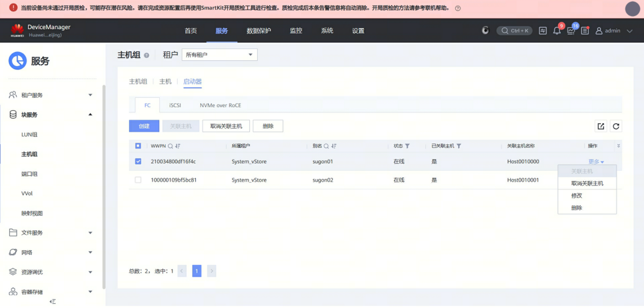Click the red warning icon in the banner

13,7
